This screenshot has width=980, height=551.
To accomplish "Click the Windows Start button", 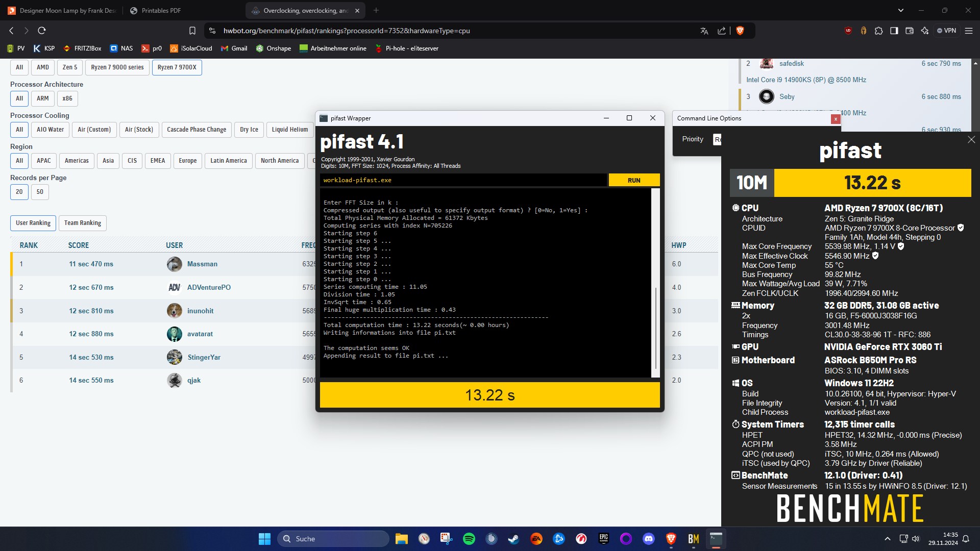I will (x=264, y=539).
